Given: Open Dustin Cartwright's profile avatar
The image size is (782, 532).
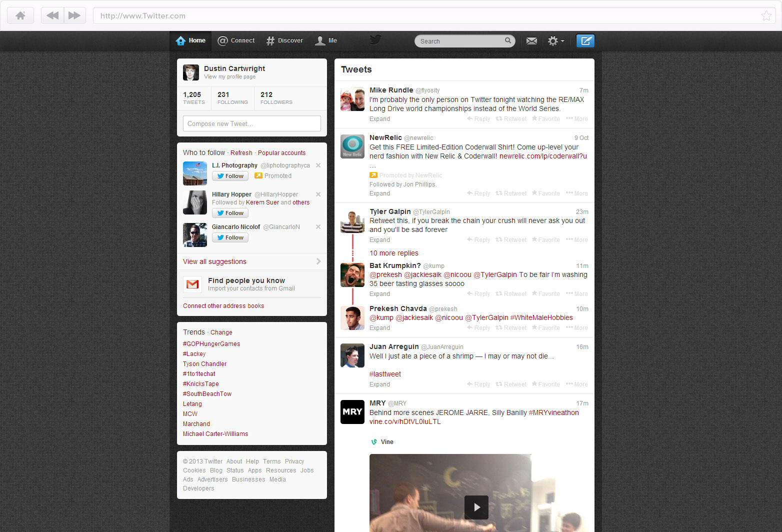Looking at the screenshot, I should click(x=191, y=72).
